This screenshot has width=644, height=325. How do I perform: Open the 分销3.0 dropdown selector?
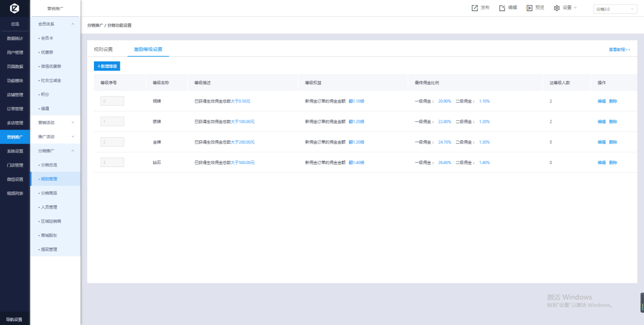pyautogui.click(x=615, y=9)
